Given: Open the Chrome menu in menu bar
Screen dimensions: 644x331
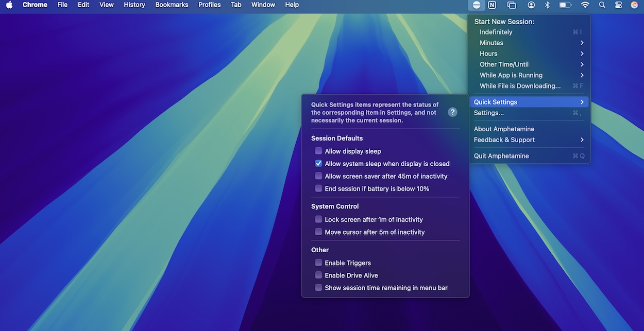Looking at the screenshot, I should click(35, 5).
